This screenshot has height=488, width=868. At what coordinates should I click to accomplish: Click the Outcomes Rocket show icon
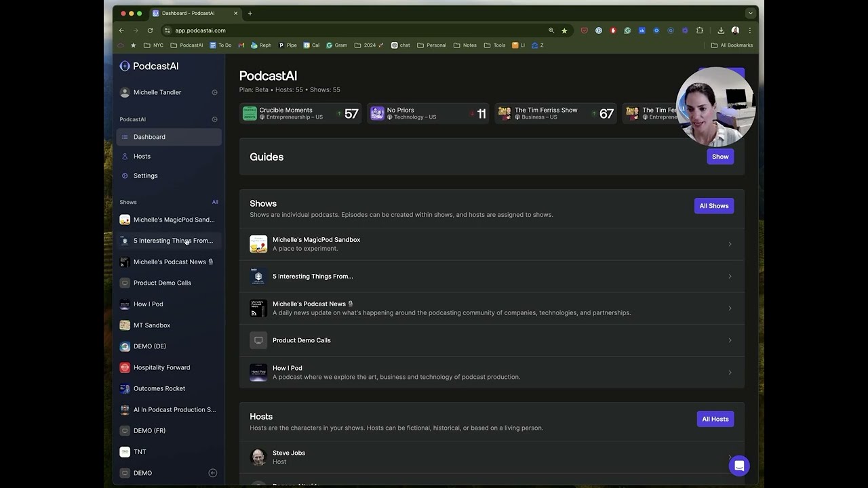tap(125, 388)
